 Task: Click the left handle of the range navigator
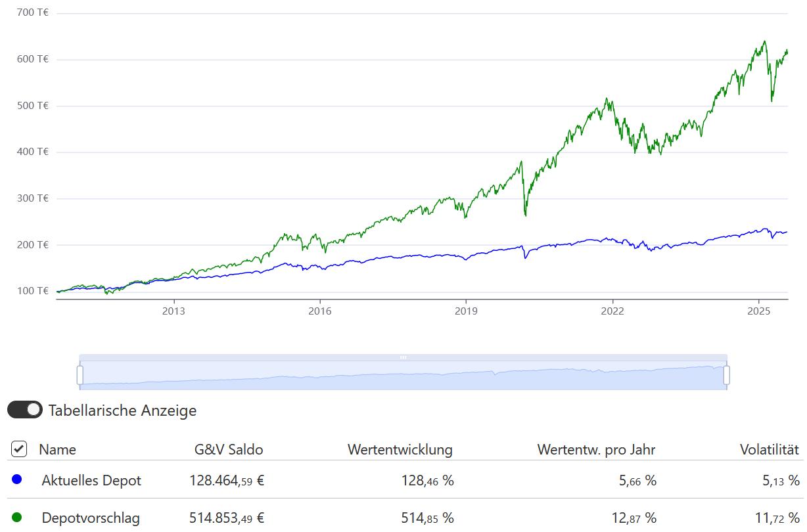80,375
